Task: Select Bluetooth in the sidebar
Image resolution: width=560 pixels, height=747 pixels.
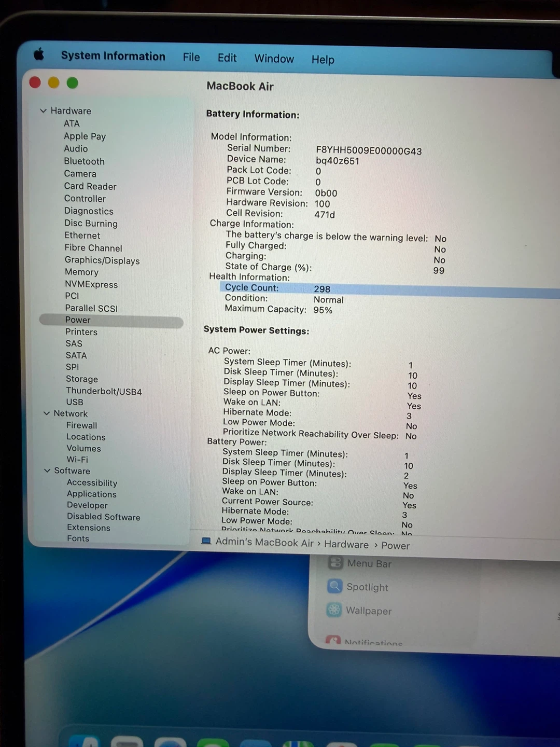Action: click(84, 161)
